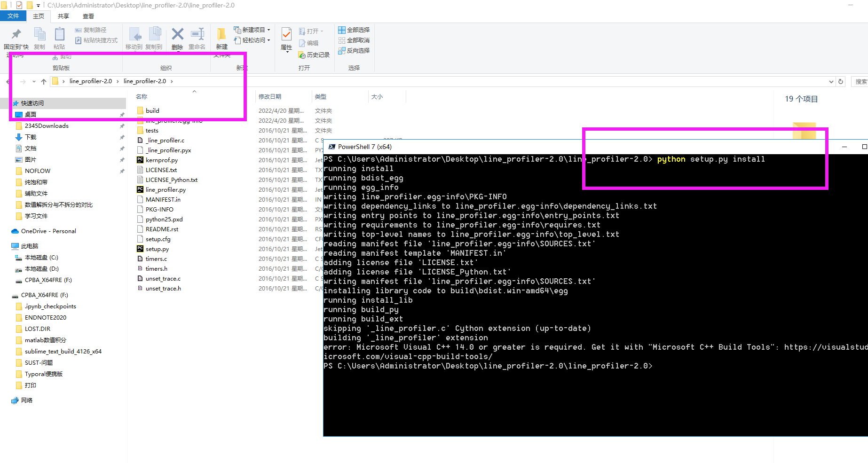Click the Copy to (复制到) icon
Image resolution: width=868 pixels, height=463 pixels.
tap(155, 34)
